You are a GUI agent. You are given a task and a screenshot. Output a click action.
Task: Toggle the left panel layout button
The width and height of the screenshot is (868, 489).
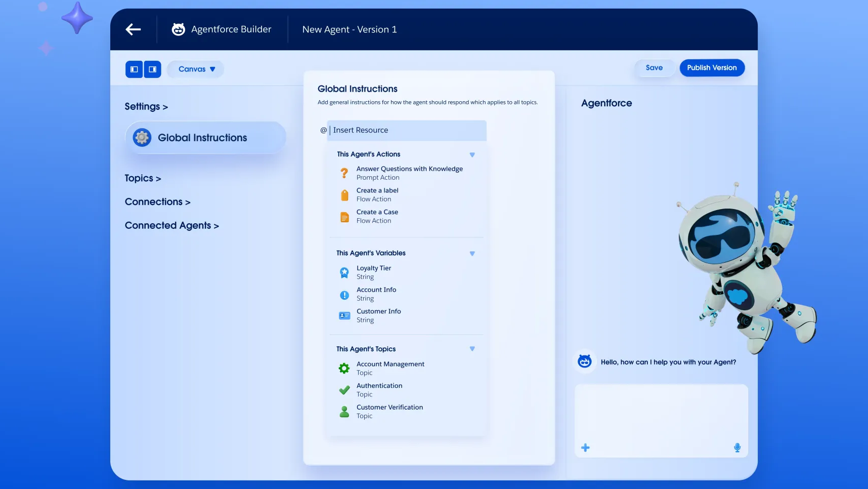pyautogui.click(x=134, y=69)
